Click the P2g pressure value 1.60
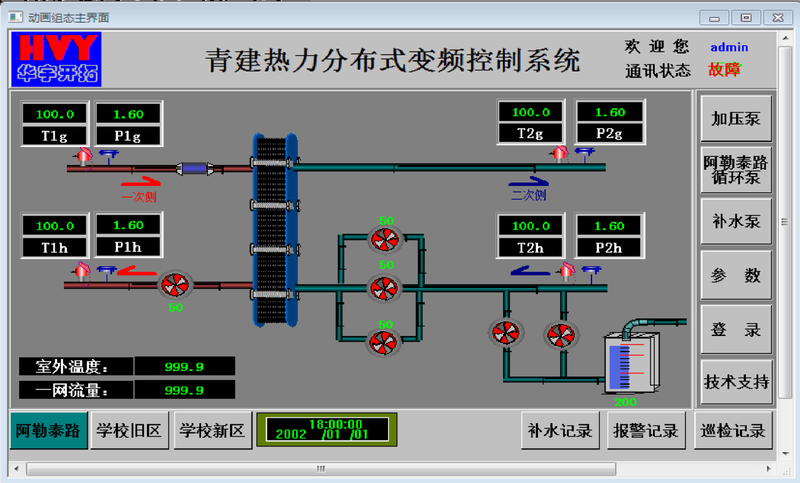The image size is (800, 483). [610, 112]
